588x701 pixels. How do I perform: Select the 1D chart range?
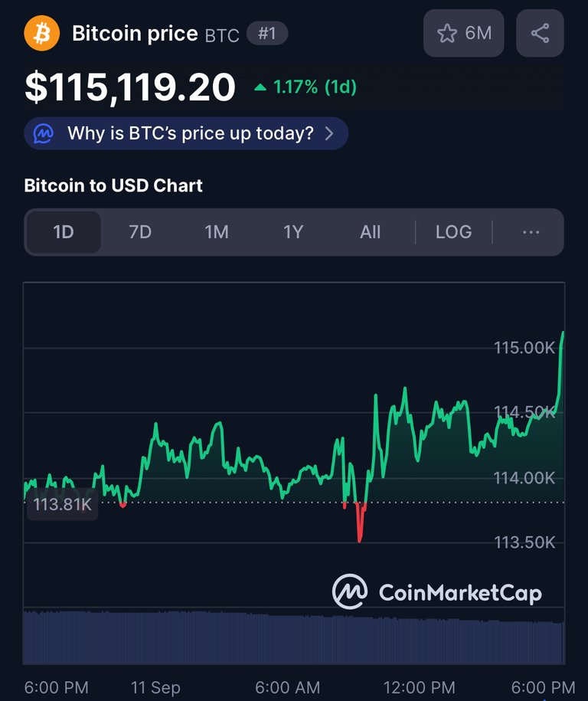(64, 232)
